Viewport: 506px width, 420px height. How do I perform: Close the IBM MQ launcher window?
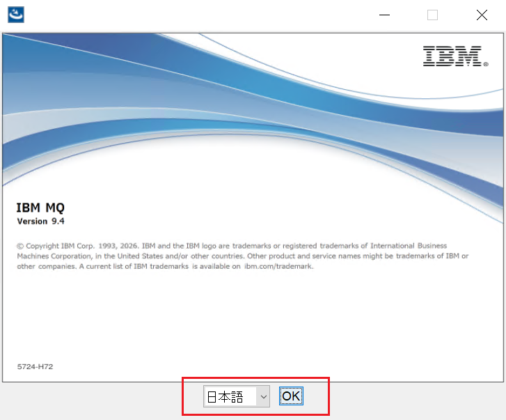coord(482,15)
